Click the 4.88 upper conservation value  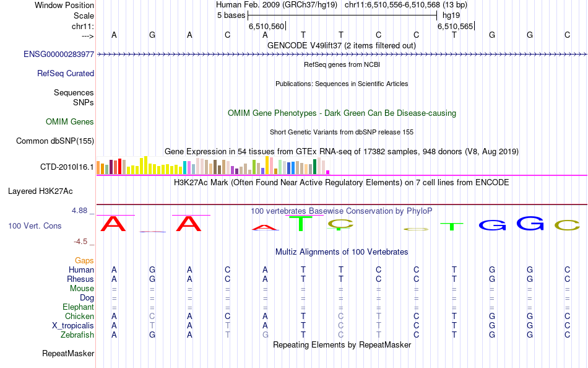[79, 211]
